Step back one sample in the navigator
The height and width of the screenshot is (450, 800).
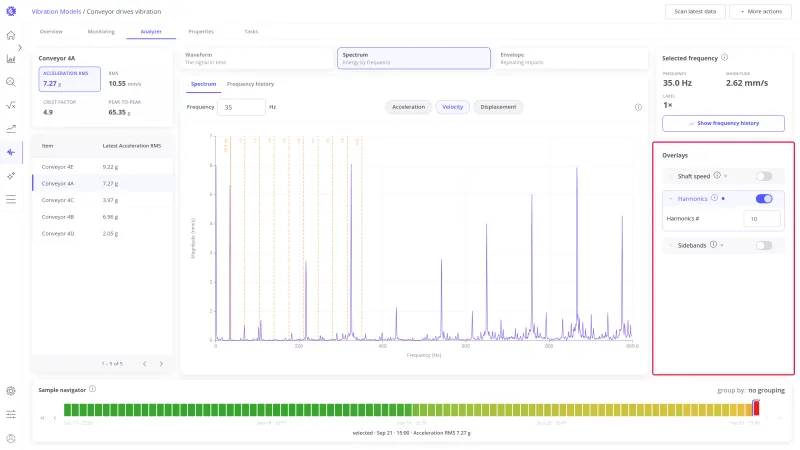pyautogui.click(x=55, y=418)
